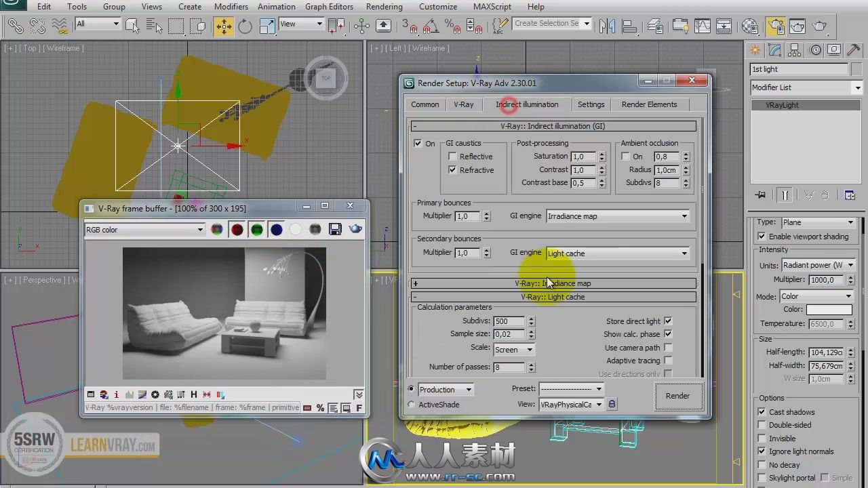This screenshot has height=488, width=868.
Task: Click lock view icon in Render Setup
Action: pyautogui.click(x=612, y=404)
